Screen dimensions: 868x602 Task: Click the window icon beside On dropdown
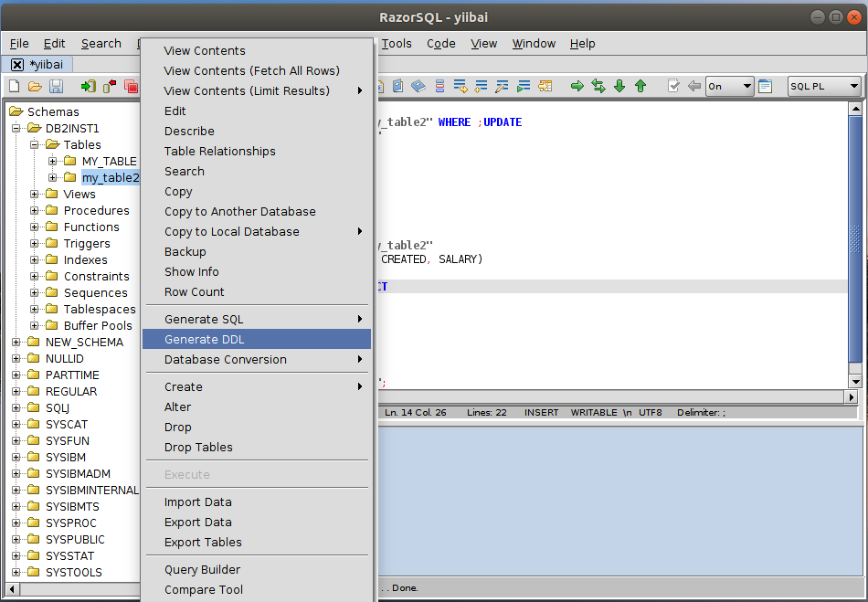[765, 86]
